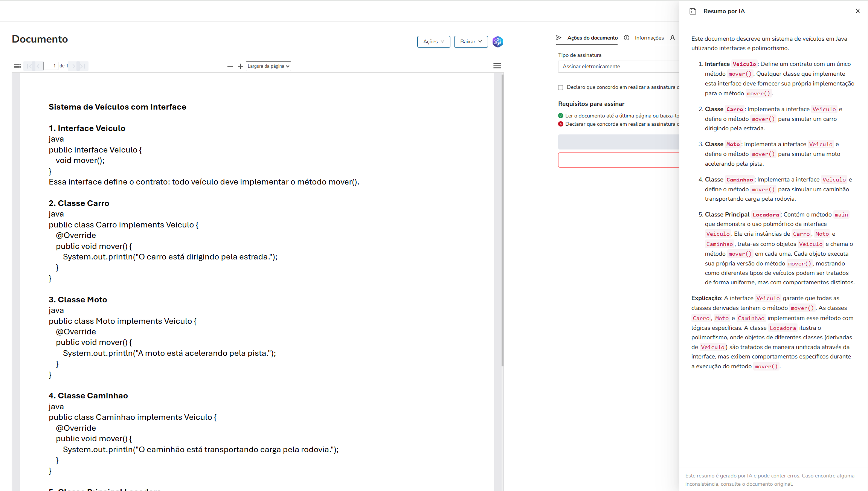The height and width of the screenshot is (491, 868).
Task: Click the gray disabled sign button
Action: (618, 142)
